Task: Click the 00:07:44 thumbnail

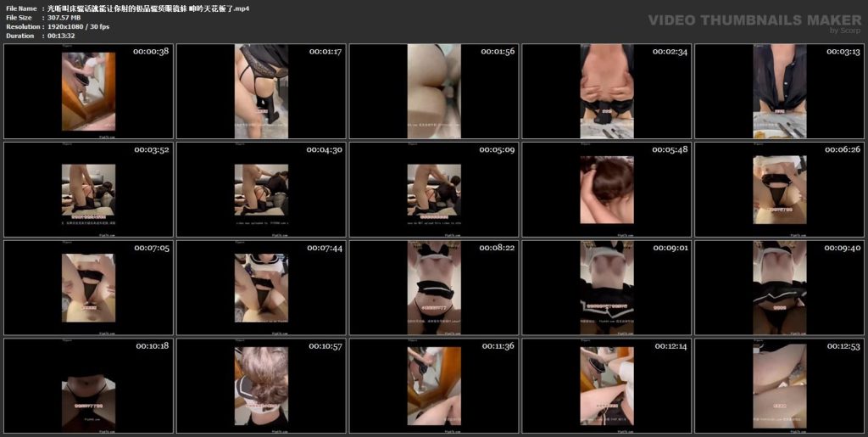Action: 261,288
